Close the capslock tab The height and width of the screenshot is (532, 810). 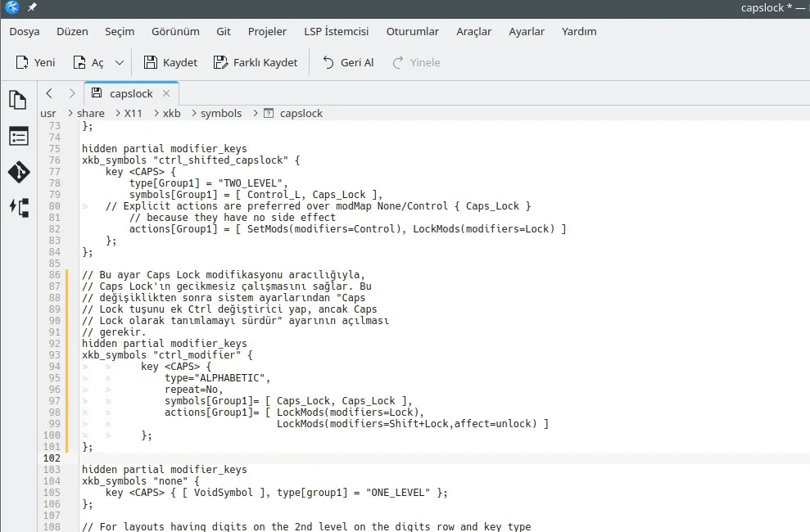click(x=165, y=93)
